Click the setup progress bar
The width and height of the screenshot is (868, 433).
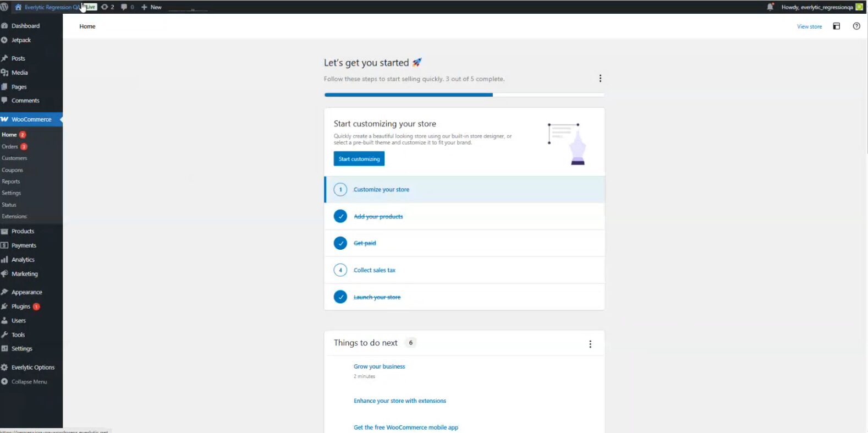(464, 95)
